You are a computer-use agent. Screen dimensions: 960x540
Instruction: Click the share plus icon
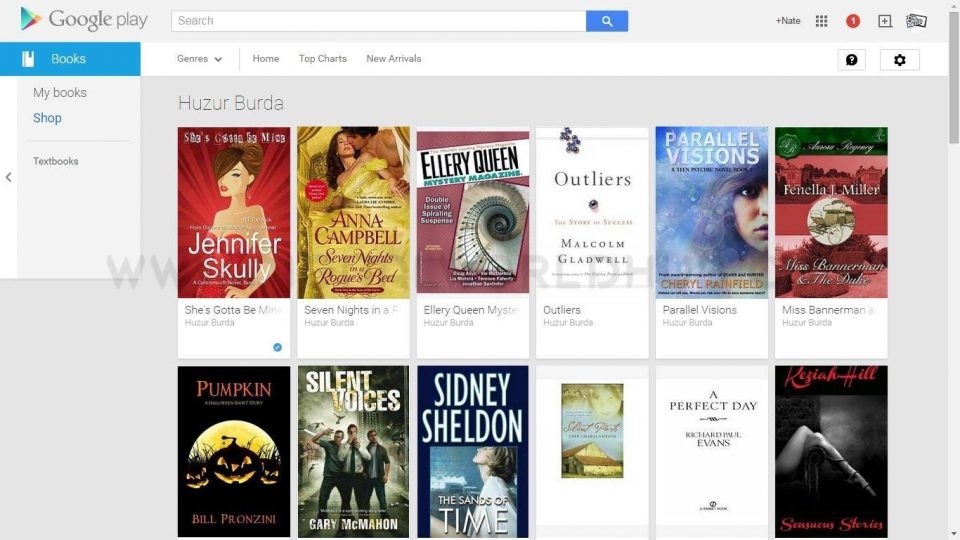click(884, 21)
